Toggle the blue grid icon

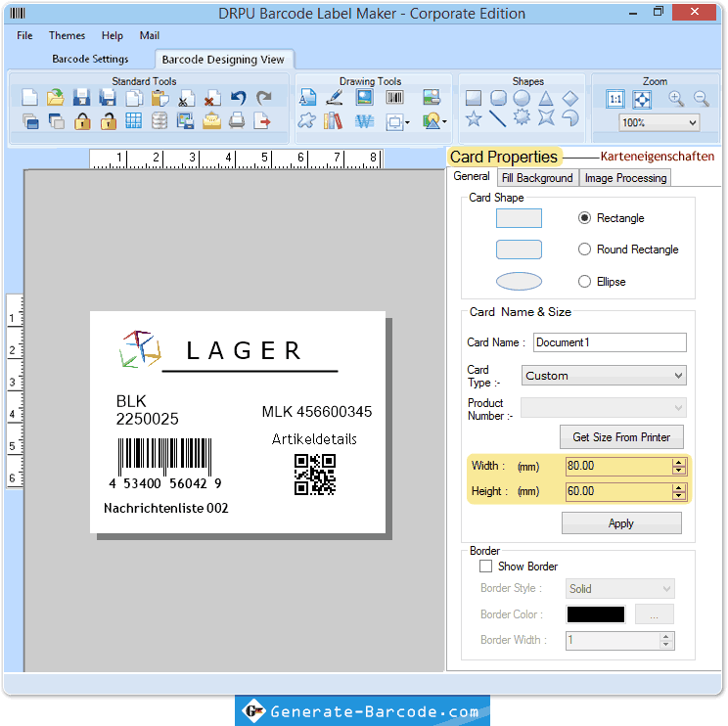[x=134, y=121]
